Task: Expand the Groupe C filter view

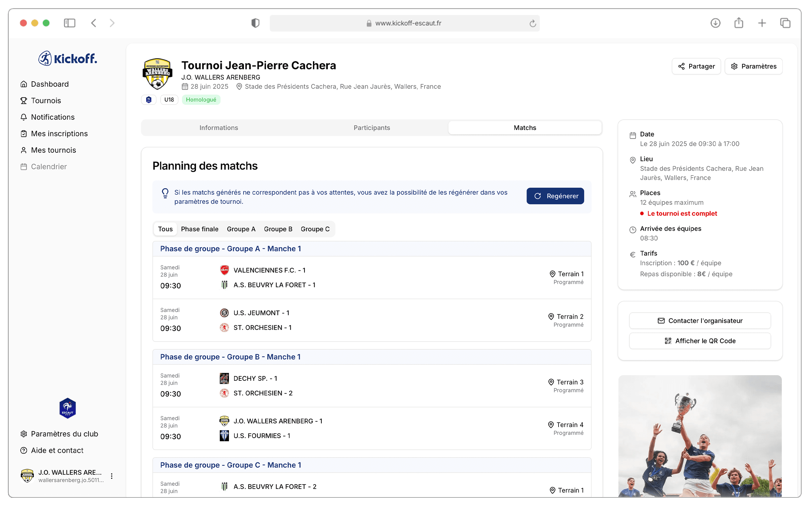Action: [x=315, y=229]
